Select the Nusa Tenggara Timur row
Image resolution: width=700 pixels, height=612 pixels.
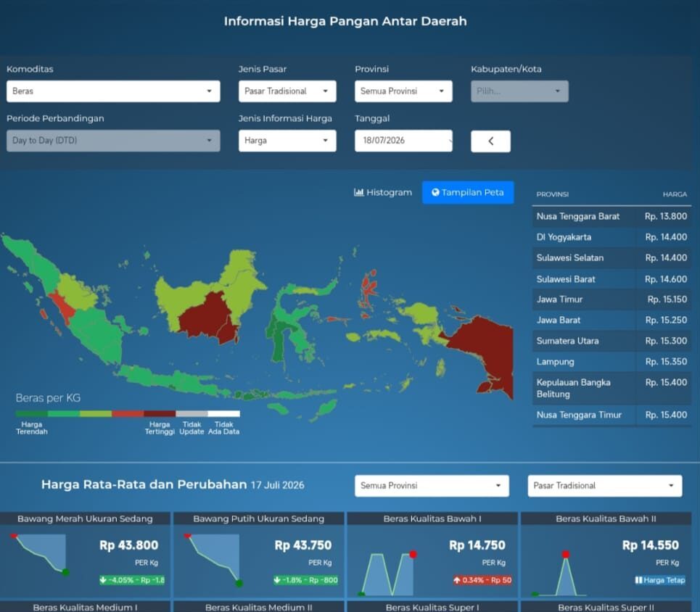coord(612,415)
